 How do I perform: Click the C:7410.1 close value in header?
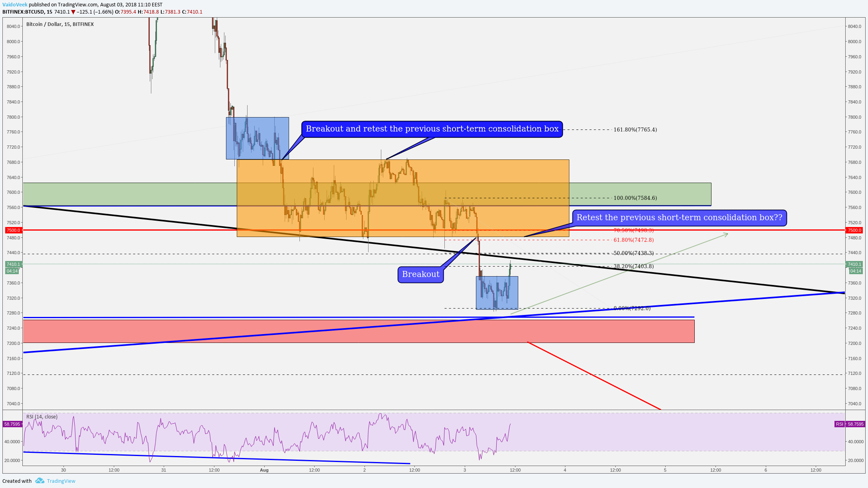tap(192, 12)
